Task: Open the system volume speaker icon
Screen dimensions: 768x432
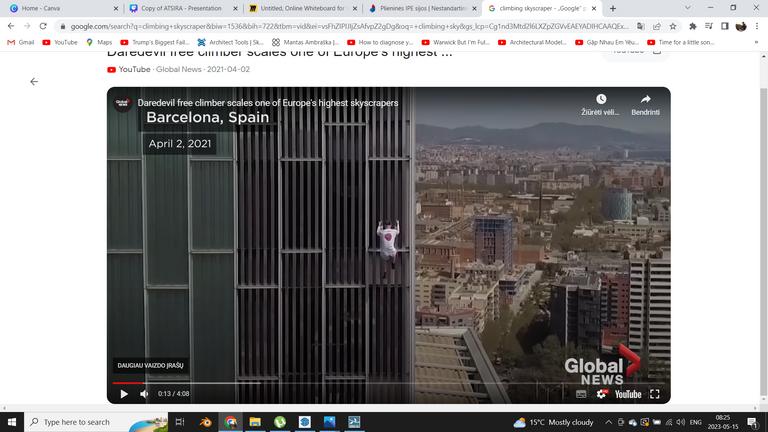Action: (680, 422)
